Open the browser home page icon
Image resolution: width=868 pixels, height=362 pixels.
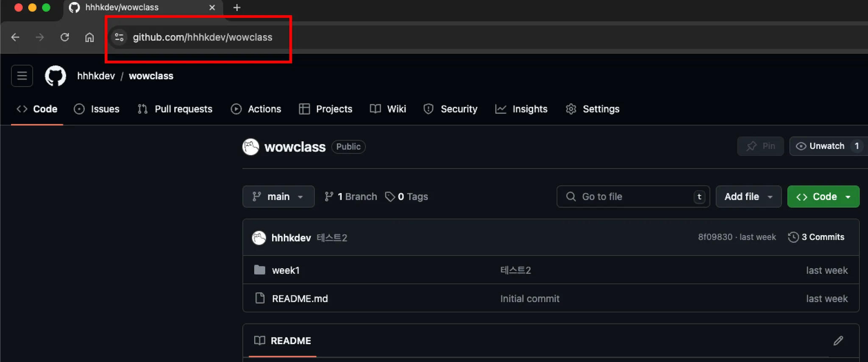89,37
